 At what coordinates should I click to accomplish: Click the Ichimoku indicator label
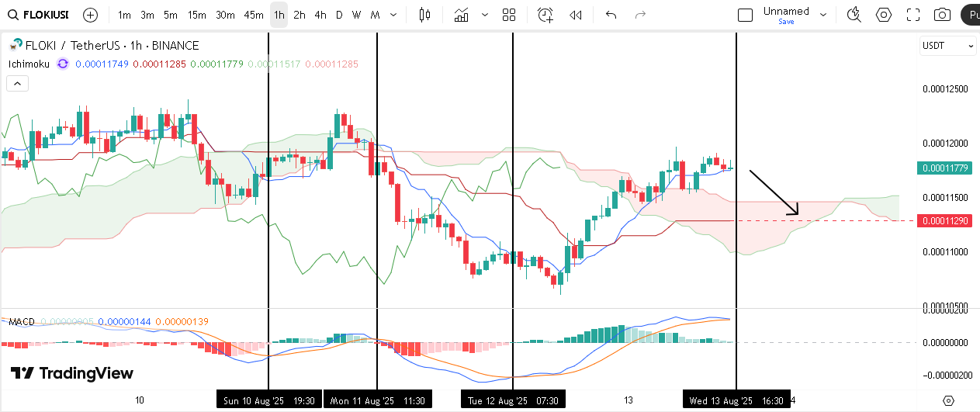click(x=28, y=64)
